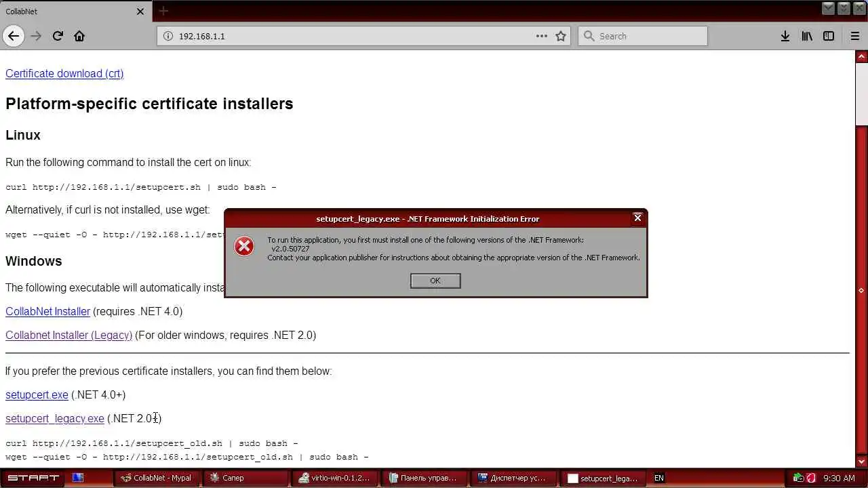The image size is (868, 488).
Task: Show site information icon in address bar
Action: click(168, 36)
